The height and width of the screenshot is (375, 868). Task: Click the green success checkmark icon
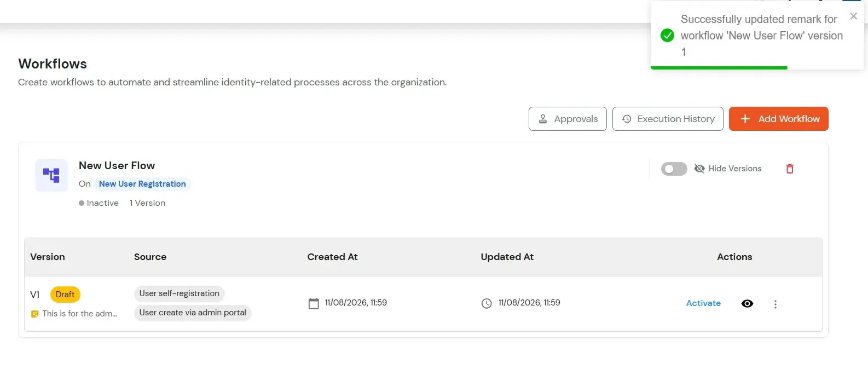(667, 36)
